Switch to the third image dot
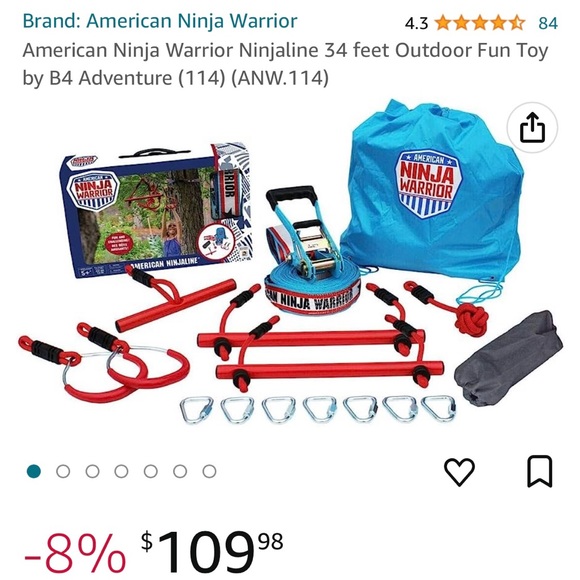Viewport: 580px width, 580px height. [92, 471]
